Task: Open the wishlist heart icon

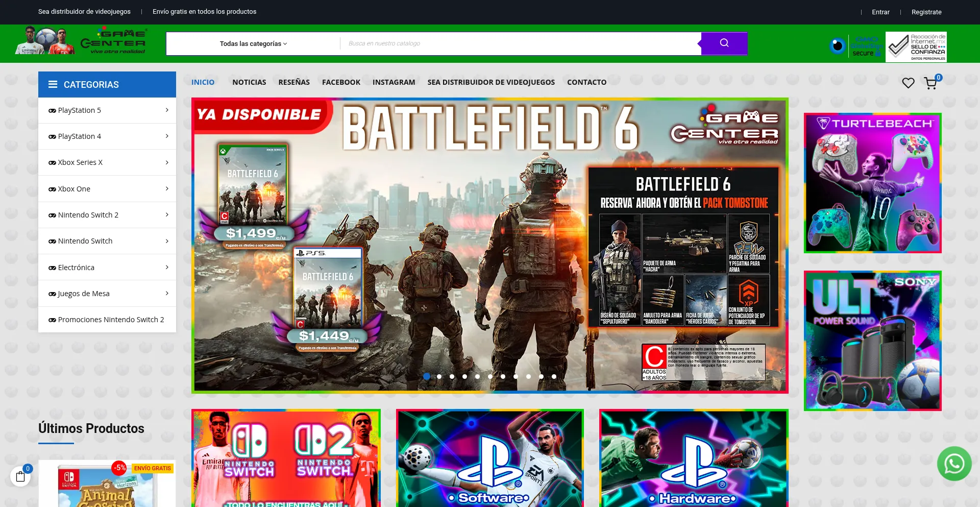Action: pyautogui.click(x=908, y=83)
